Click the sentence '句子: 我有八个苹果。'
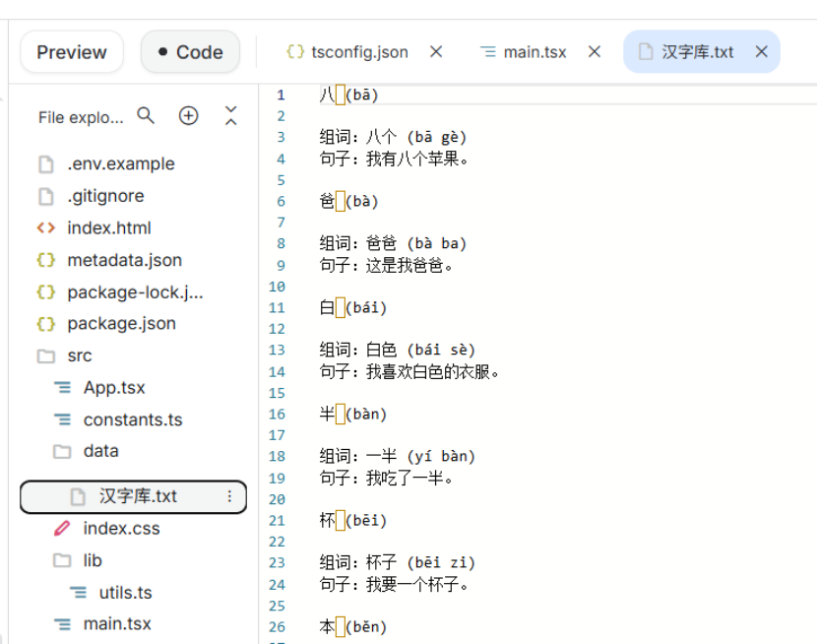 point(395,159)
